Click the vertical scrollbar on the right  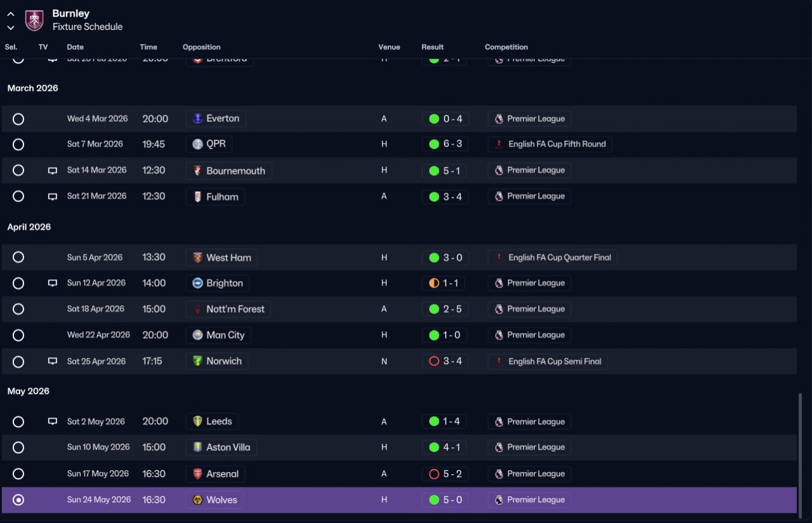pyautogui.click(x=800, y=453)
